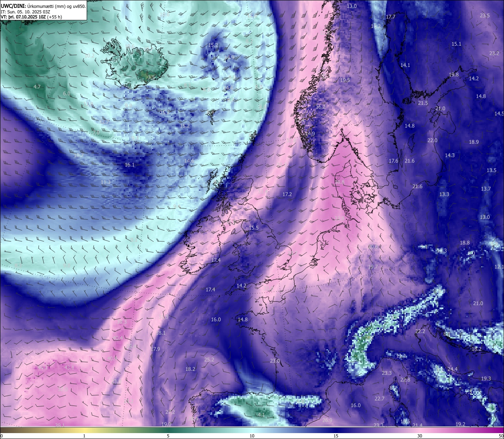Viewport: 504px width, 439px height.
Task: Click the 19.8 value label
Action: [x=454, y=74]
